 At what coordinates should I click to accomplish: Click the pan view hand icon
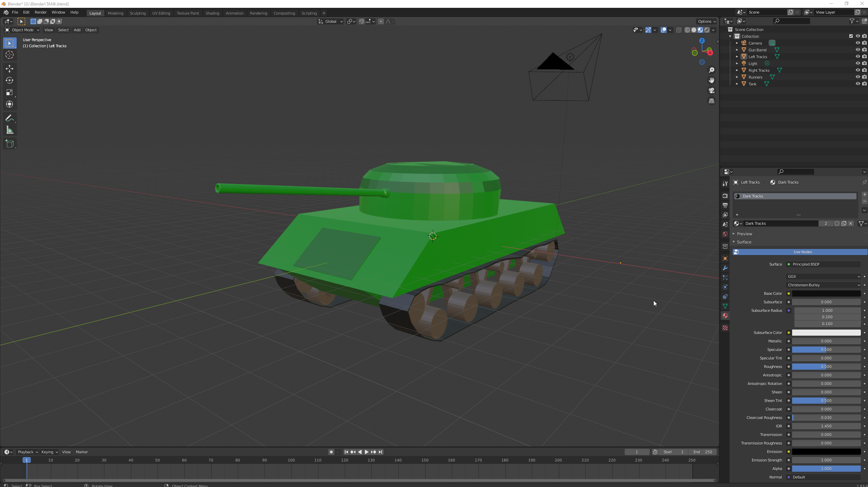click(711, 80)
